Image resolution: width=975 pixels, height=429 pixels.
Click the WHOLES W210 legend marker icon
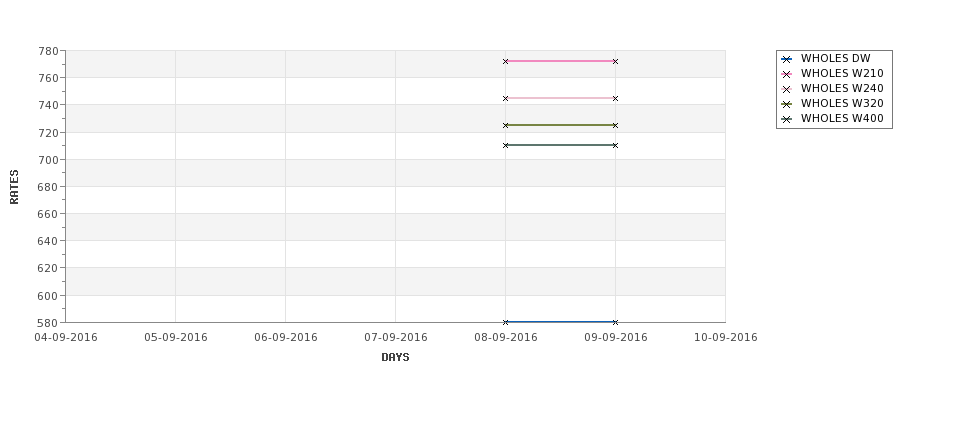click(x=787, y=74)
